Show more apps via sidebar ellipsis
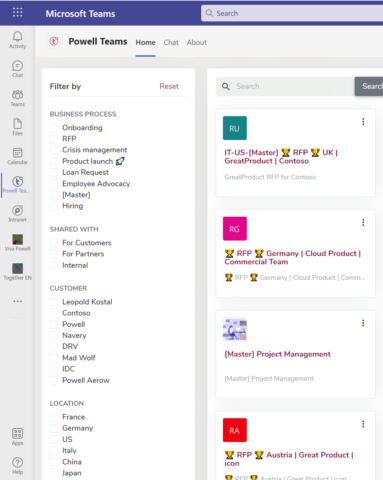Screen dimensions: 383x480 [17, 301]
